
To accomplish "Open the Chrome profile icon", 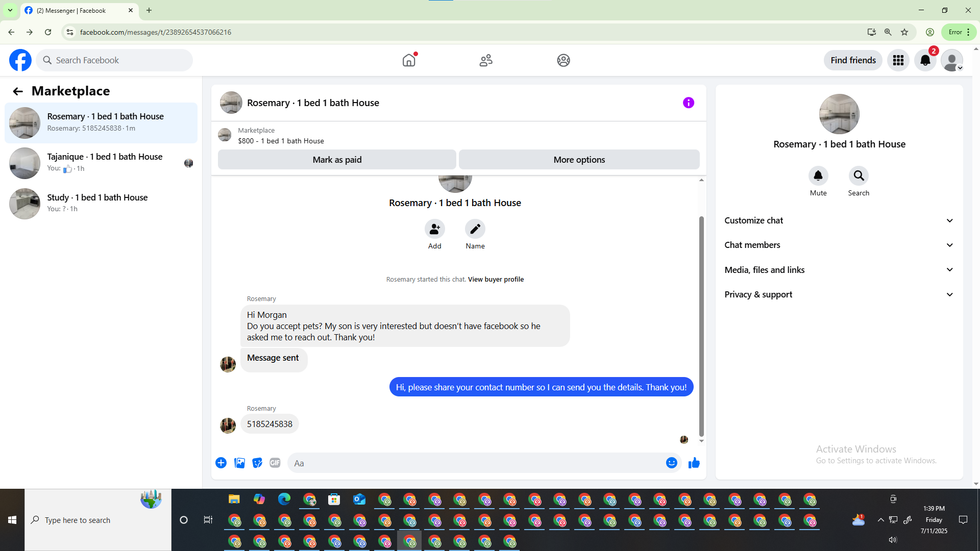I will tap(930, 32).
